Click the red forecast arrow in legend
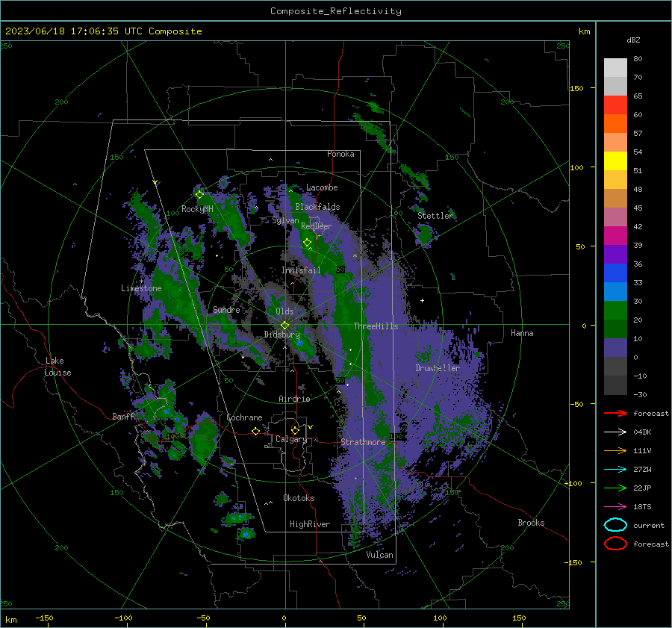Image resolution: width=672 pixels, height=628 pixels. 615,413
